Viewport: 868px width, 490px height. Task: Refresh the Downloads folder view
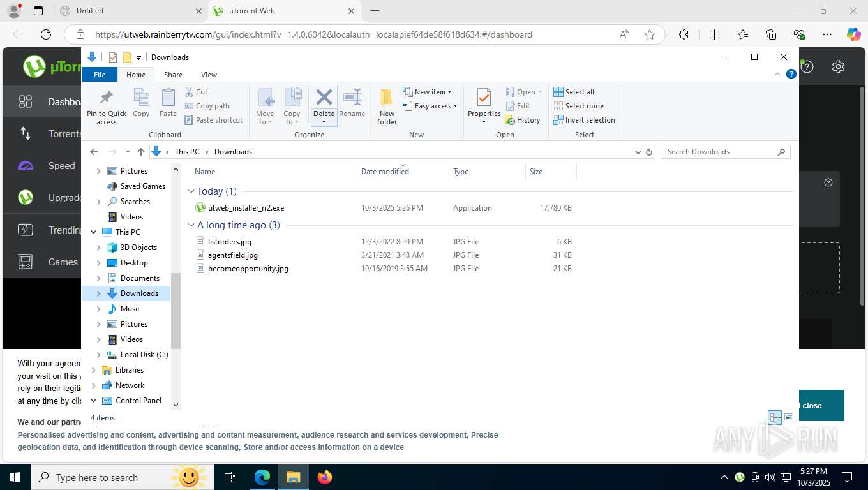pyautogui.click(x=649, y=152)
